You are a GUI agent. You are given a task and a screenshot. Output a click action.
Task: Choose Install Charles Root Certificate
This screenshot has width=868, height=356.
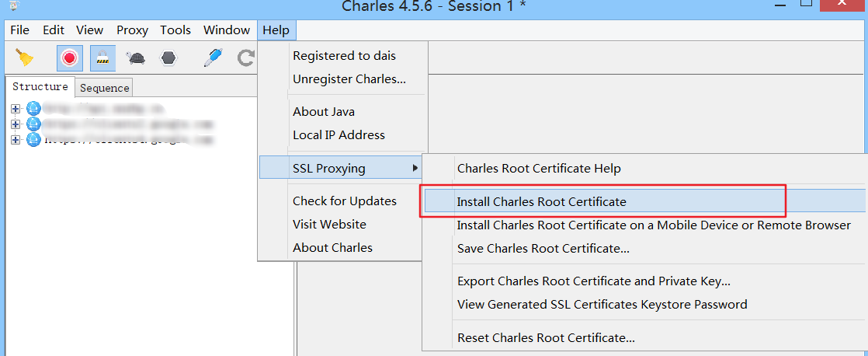[x=645, y=202]
